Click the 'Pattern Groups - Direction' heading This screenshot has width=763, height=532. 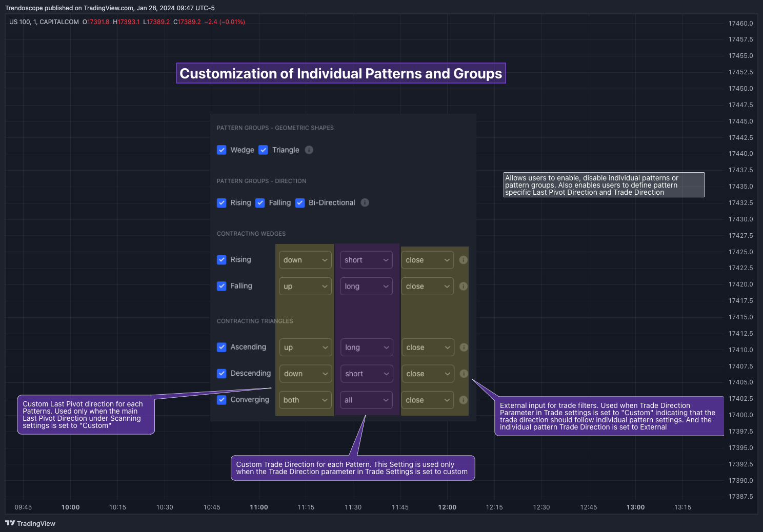[x=262, y=181]
